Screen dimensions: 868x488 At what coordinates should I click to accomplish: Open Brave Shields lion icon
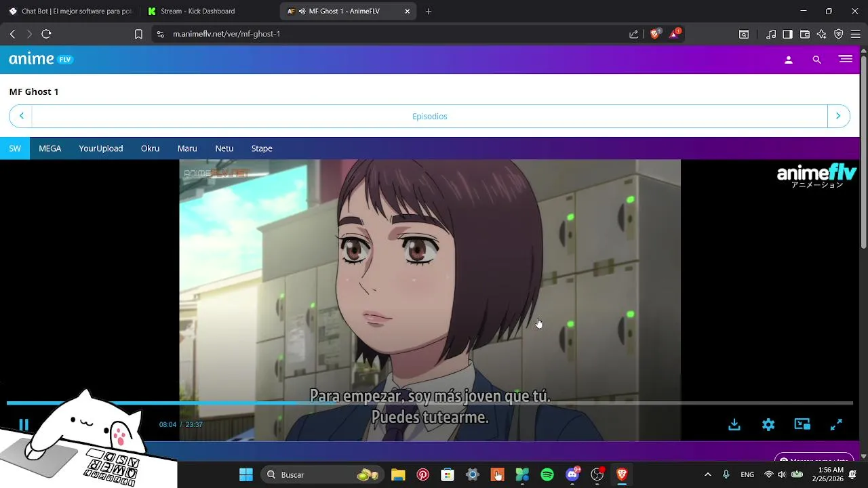point(655,34)
